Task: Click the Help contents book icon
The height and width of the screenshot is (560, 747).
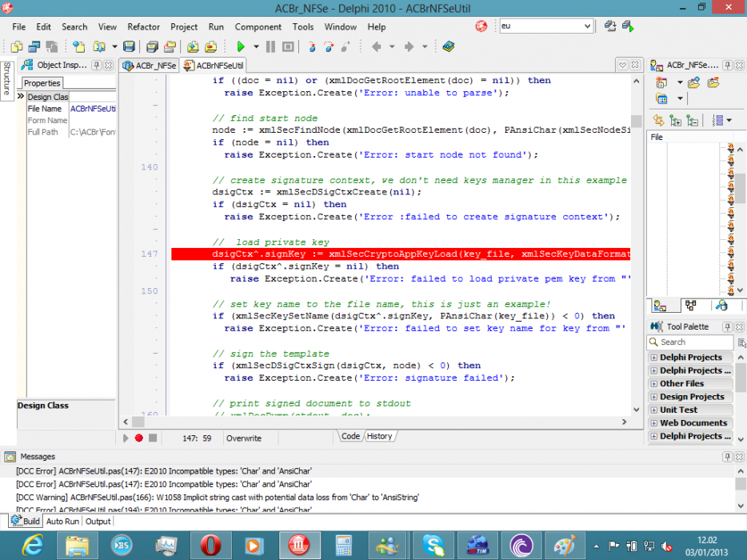Action: coord(449,46)
